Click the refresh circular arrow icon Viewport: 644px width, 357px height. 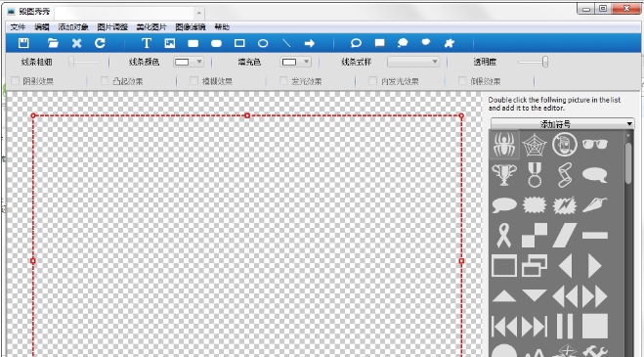click(x=101, y=43)
